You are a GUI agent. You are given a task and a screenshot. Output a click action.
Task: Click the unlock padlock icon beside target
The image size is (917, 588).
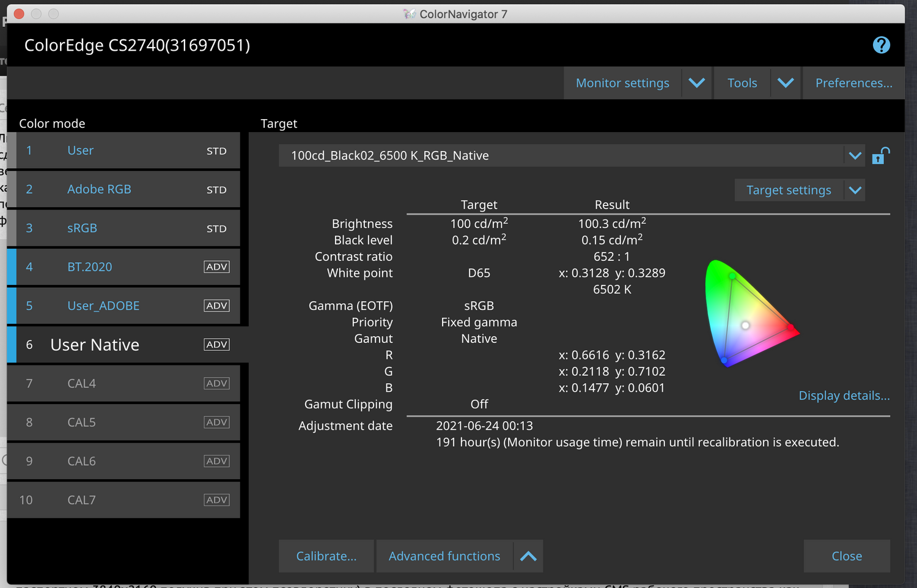pos(880,156)
